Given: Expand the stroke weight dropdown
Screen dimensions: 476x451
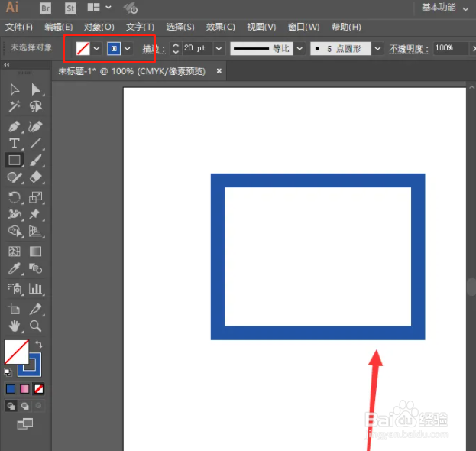Looking at the screenshot, I should coord(219,49).
